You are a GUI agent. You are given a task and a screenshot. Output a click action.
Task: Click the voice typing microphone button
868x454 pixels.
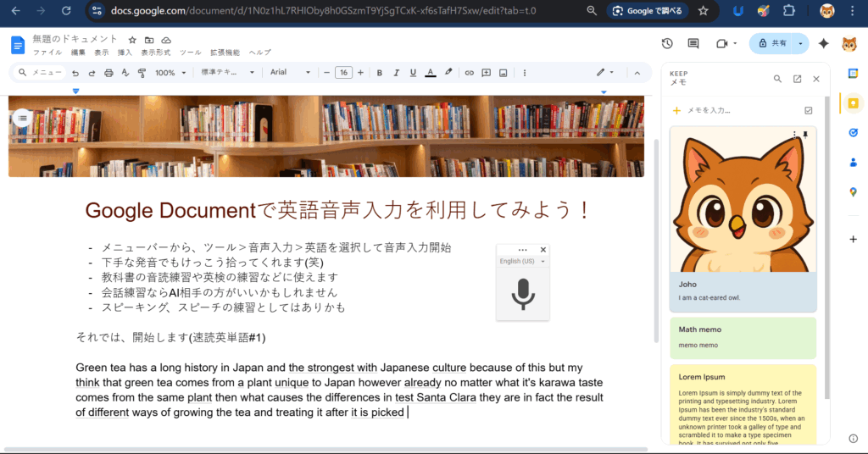(523, 293)
